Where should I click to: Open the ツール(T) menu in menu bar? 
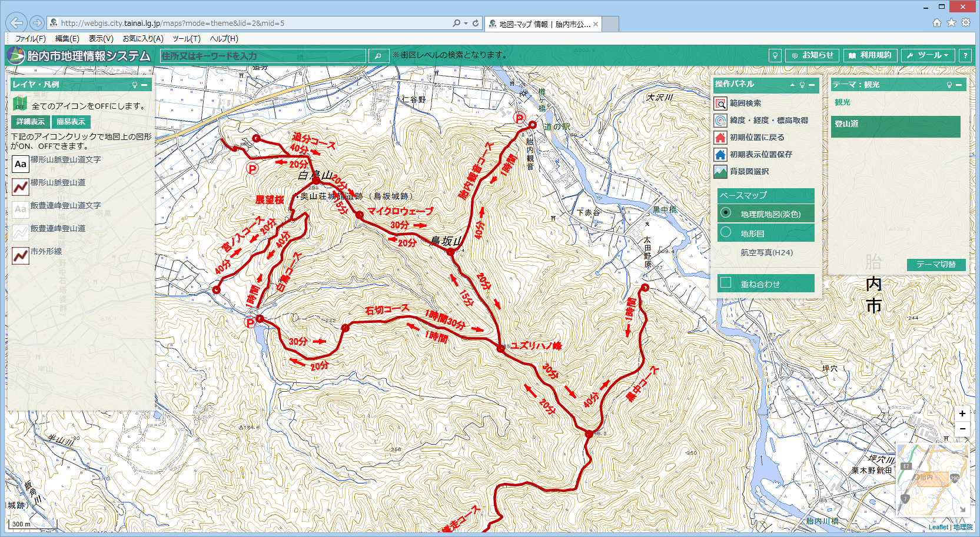pyautogui.click(x=187, y=39)
